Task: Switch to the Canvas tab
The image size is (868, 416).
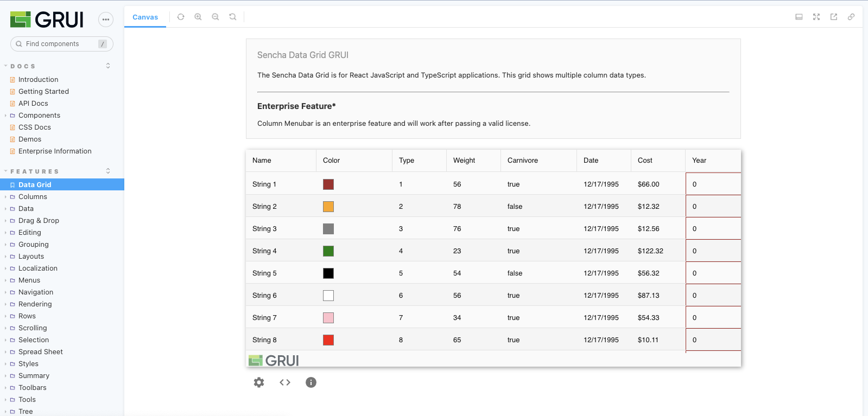Action: [145, 17]
